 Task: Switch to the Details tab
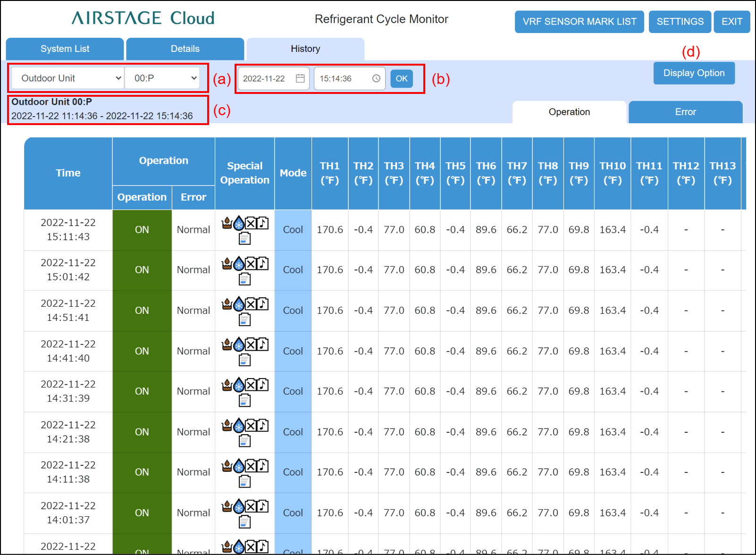(x=185, y=49)
